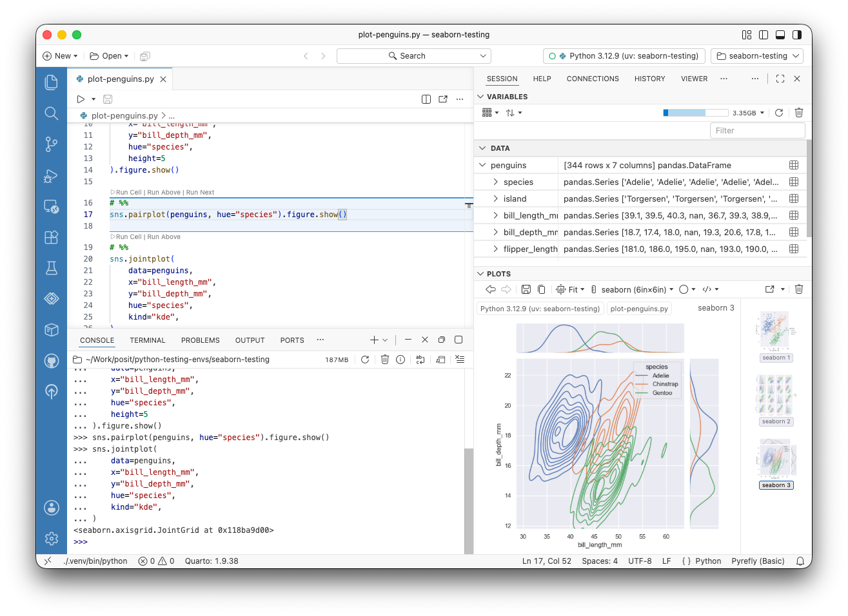Screen dimensions: 848x616
Task: Switch to the PROBLEMS tab
Action: point(200,340)
